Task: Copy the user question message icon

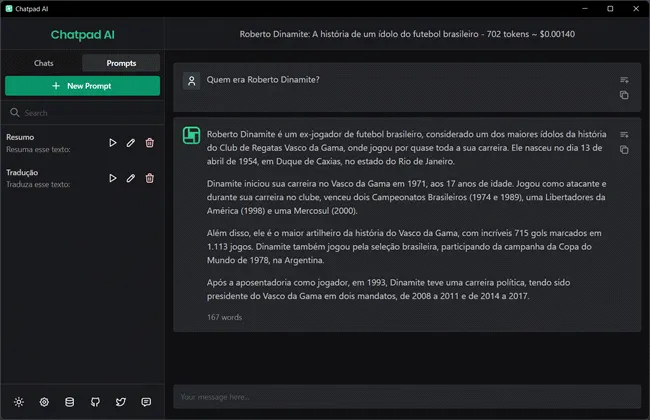Action: pyautogui.click(x=624, y=95)
